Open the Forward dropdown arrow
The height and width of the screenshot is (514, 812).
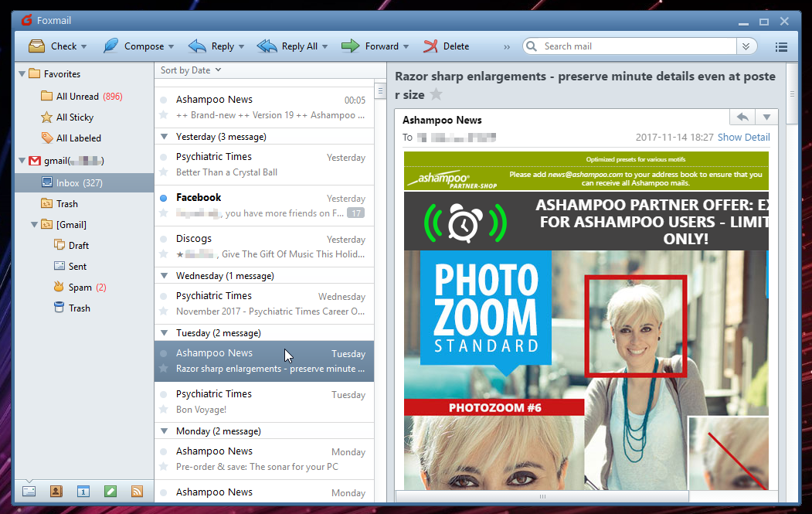(x=406, y=46)
